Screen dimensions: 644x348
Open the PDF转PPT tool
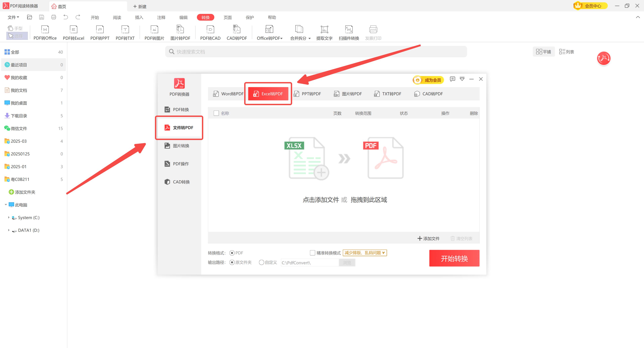100,33
